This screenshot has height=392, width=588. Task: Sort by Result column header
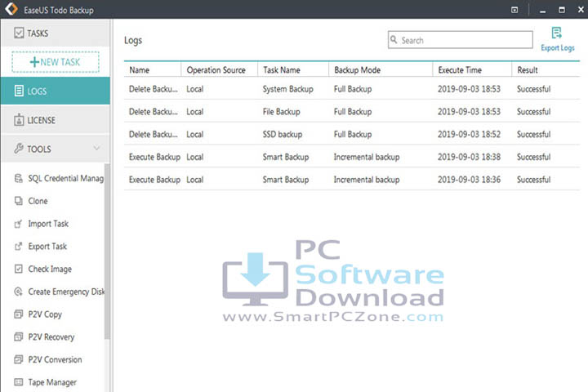pyautogui.click(x=528, y=69)
